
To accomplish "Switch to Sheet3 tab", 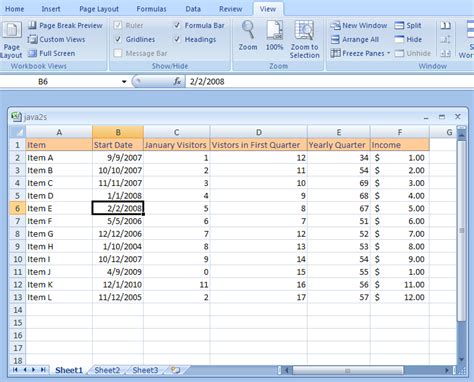I will point(145,370).
